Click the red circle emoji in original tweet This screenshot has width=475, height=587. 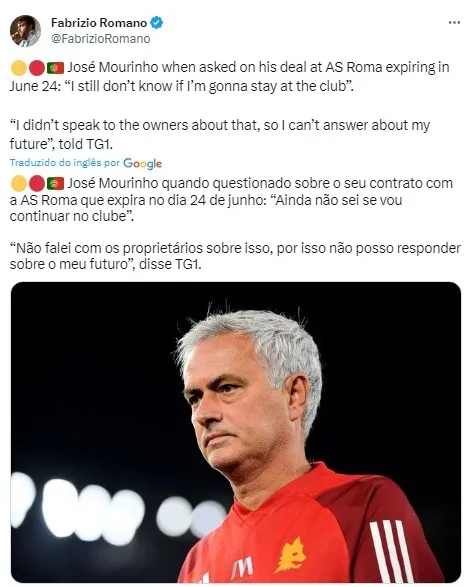[37, 68]
